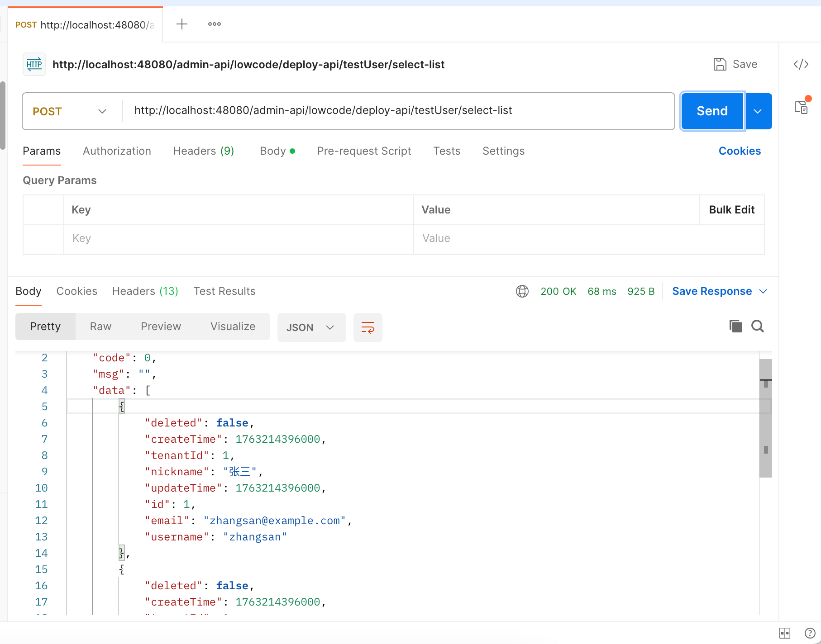Select the Preview response view

pyautogui.click(x=161, y=327)
